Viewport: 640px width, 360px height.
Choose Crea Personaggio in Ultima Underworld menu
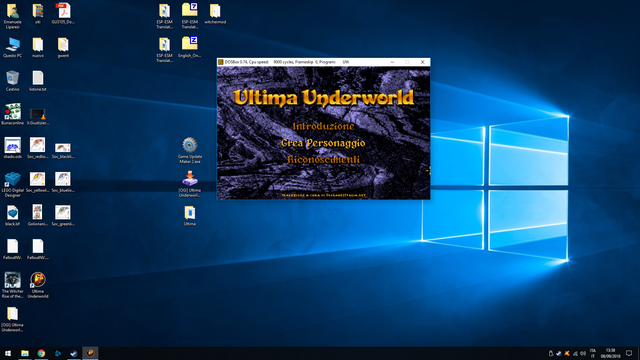[x=323, y=143]
